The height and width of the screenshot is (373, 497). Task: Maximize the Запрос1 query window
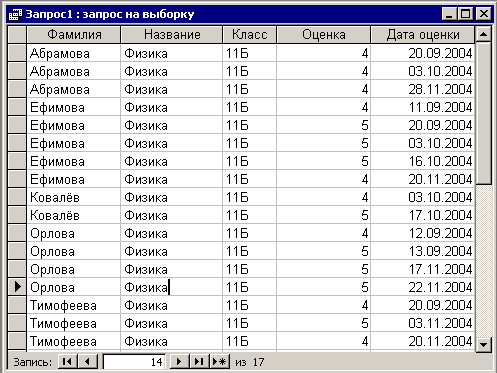466,14
